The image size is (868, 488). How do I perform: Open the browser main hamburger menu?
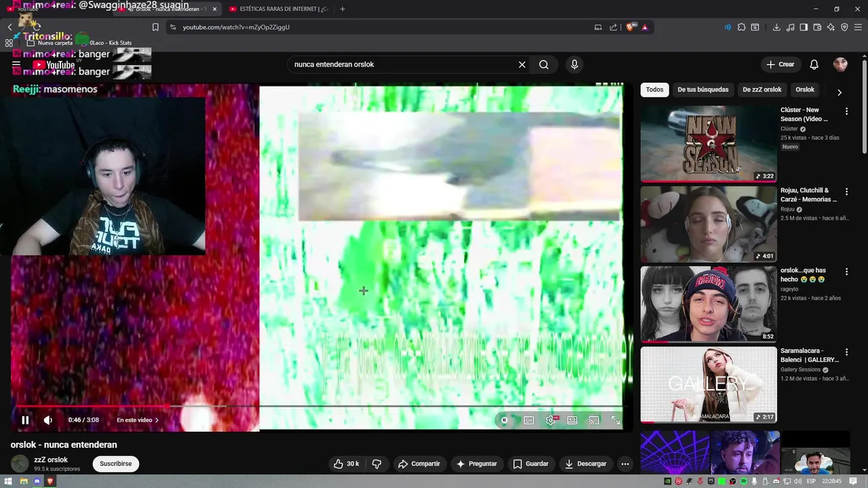tap(858, 27)
